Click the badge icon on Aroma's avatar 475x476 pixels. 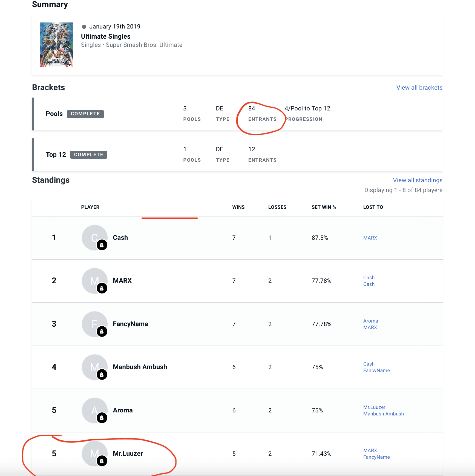click(102, 418)
